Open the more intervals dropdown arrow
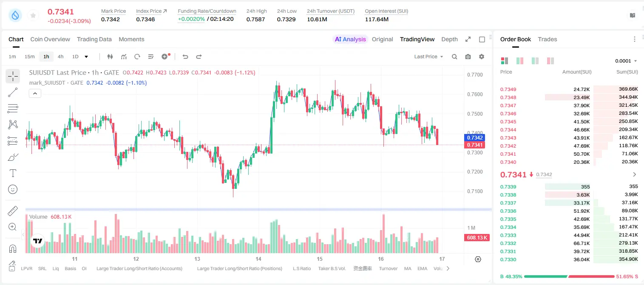This screenshot has width=644, height=285. tap(86, 57)
